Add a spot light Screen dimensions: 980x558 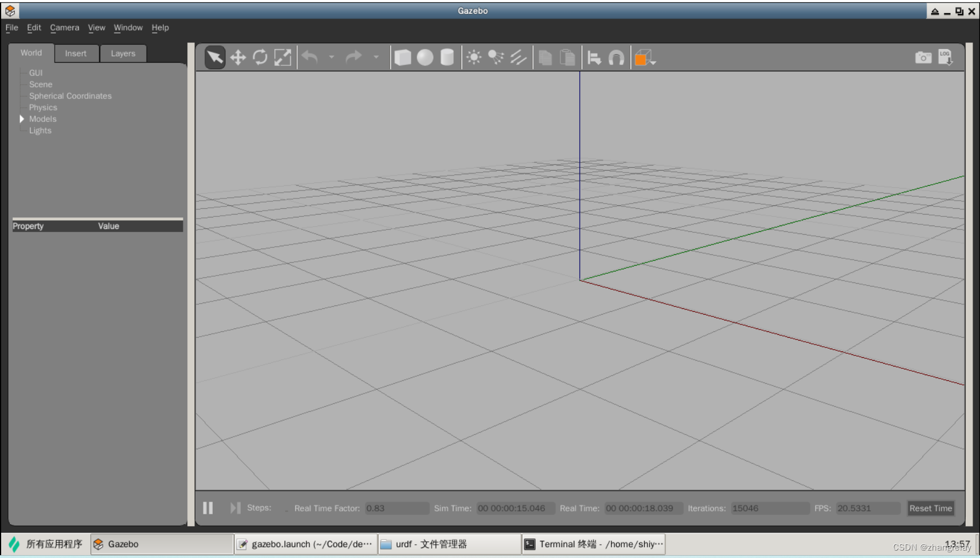tap(495, 57)
